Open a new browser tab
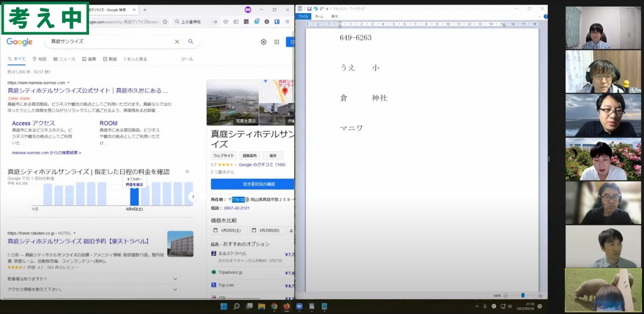Image resolution: width=644 pixels, height=314 pixels. [145, 10]
